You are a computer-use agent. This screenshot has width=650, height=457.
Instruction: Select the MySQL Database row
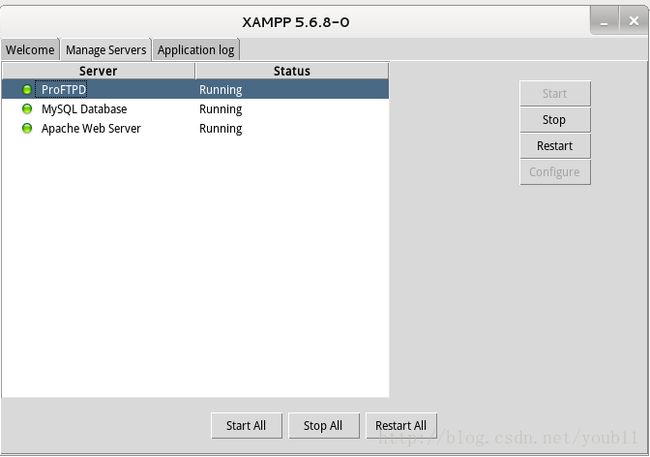tap(195, 109)
